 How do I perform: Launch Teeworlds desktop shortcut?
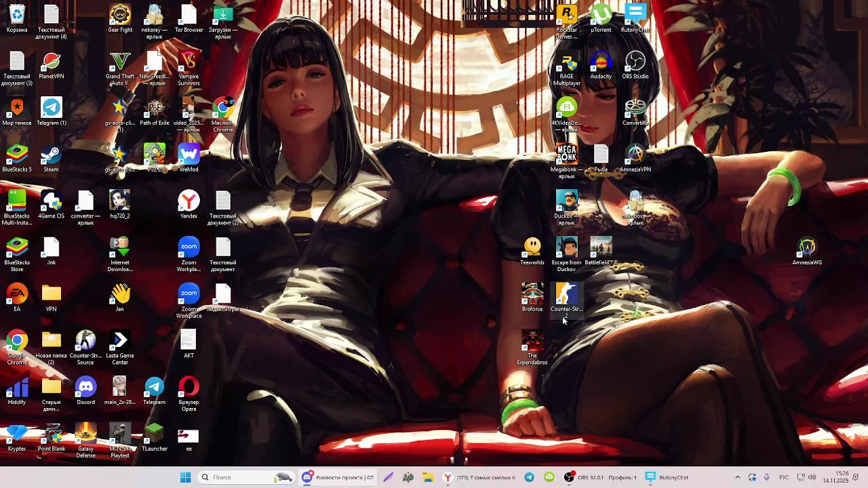[x=532, y=251]
